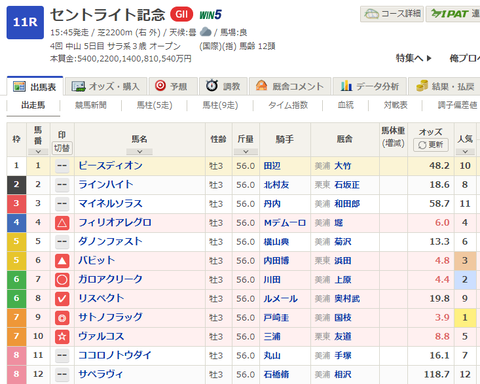
Task: Open horse page for サトノフラッグ
Action: (110, 318)
